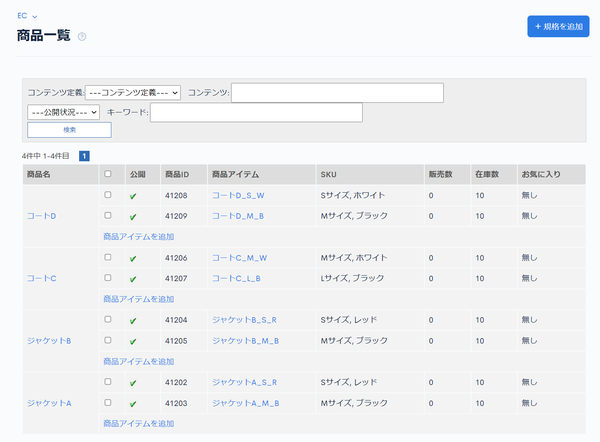Click the green published checkmark for 41209
The height and width of the screenshot is (442, 600).
pos(133,217)
